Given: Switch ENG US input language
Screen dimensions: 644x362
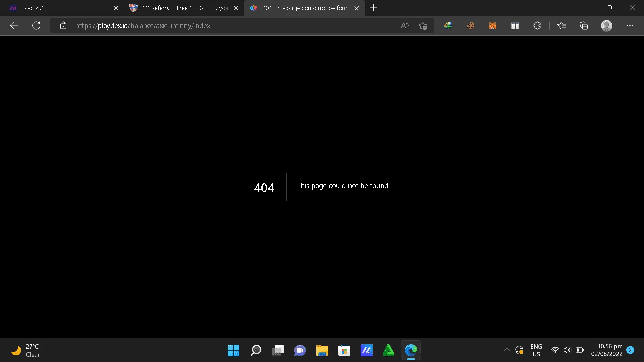Looking at the screenshot, I should click(536, 350).
